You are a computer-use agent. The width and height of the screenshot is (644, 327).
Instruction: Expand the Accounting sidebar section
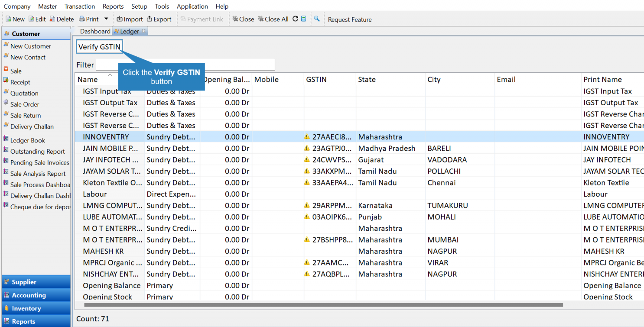pos(36,295)
